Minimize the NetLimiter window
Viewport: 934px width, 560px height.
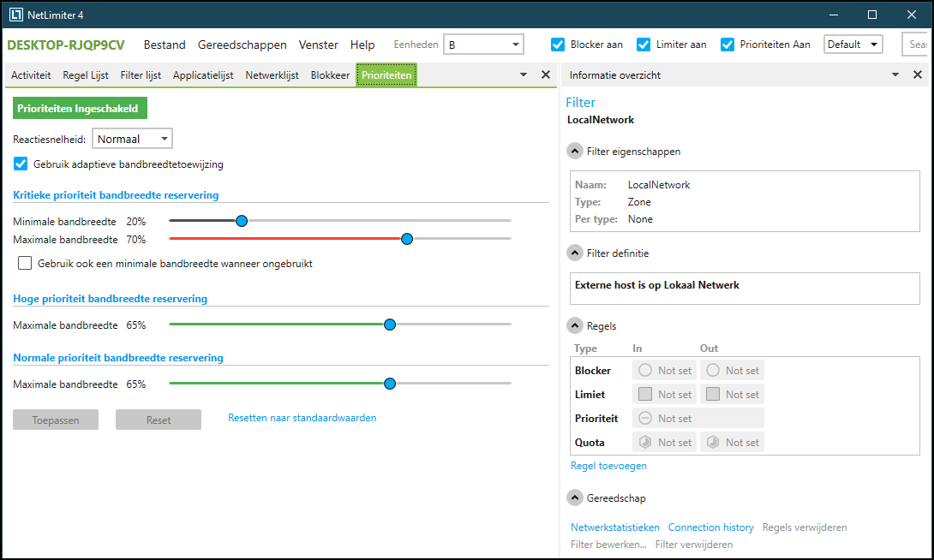(x=834, y=15)
